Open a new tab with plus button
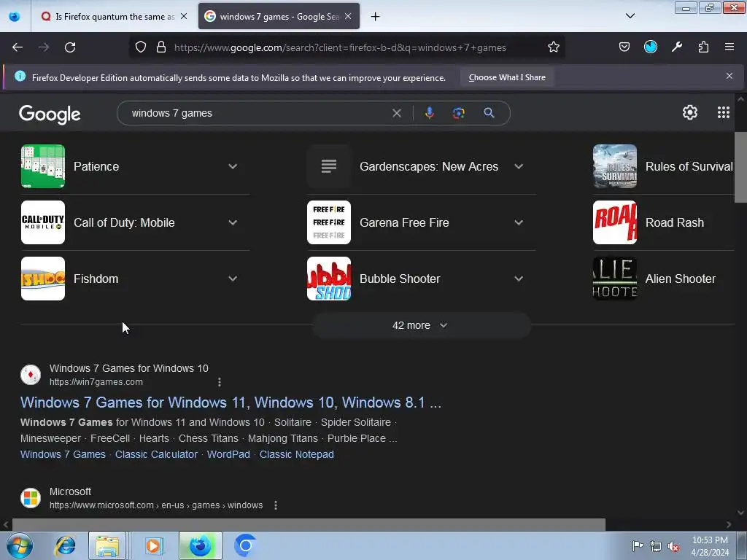 [376, 17]
